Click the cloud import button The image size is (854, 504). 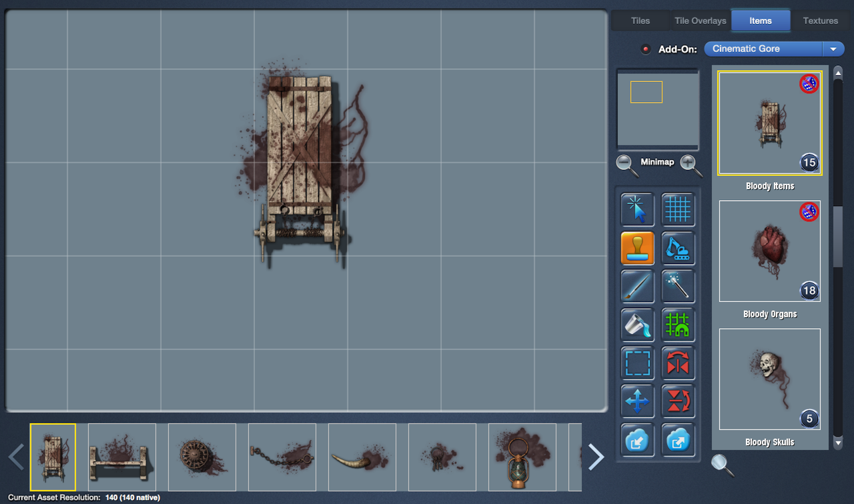click(x=637, y=440)
